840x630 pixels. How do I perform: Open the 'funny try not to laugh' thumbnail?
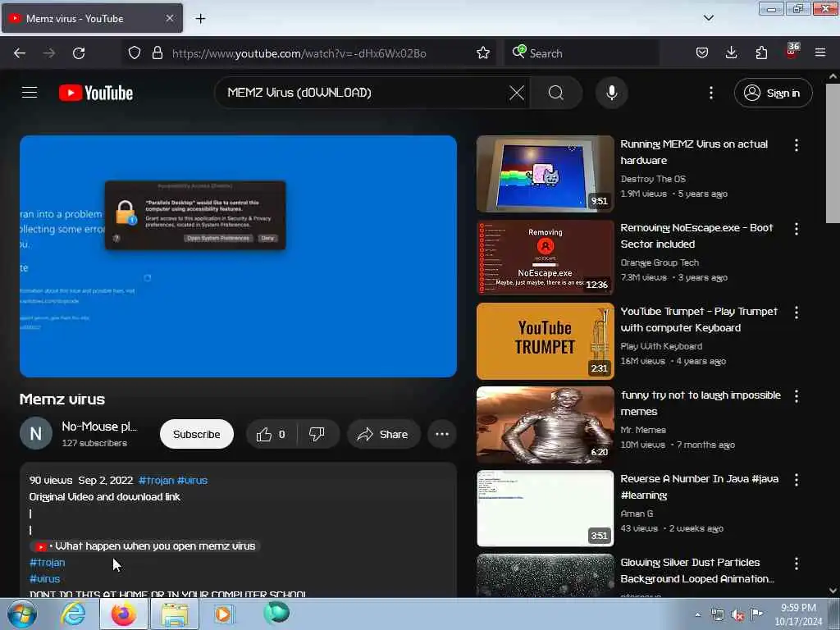pyautogui.click(x=545, y=425)
